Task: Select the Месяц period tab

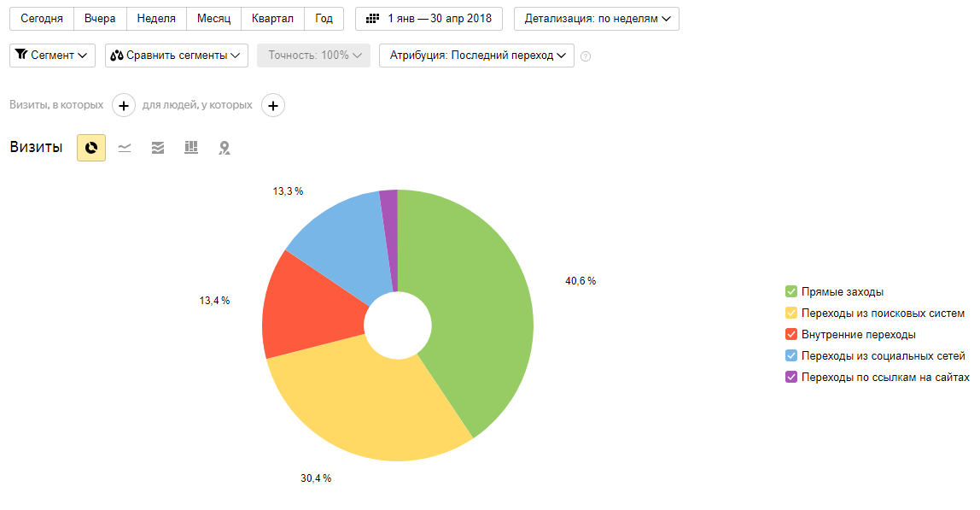Action: [213, 19]
